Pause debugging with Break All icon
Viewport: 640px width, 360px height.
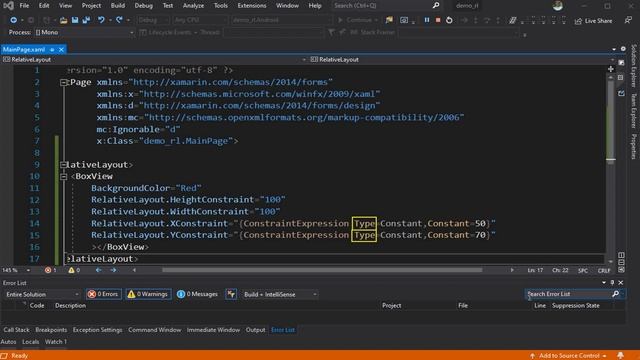[x=427, y=20]
